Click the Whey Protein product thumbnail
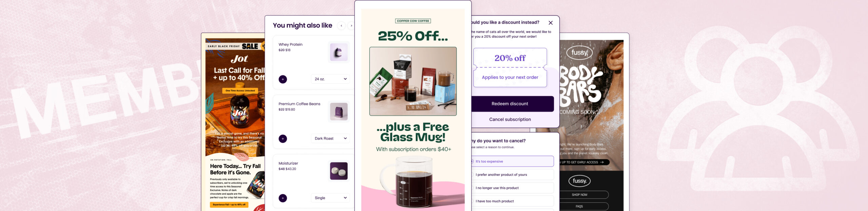Viewport: 868px width, 211px height. 339,53
